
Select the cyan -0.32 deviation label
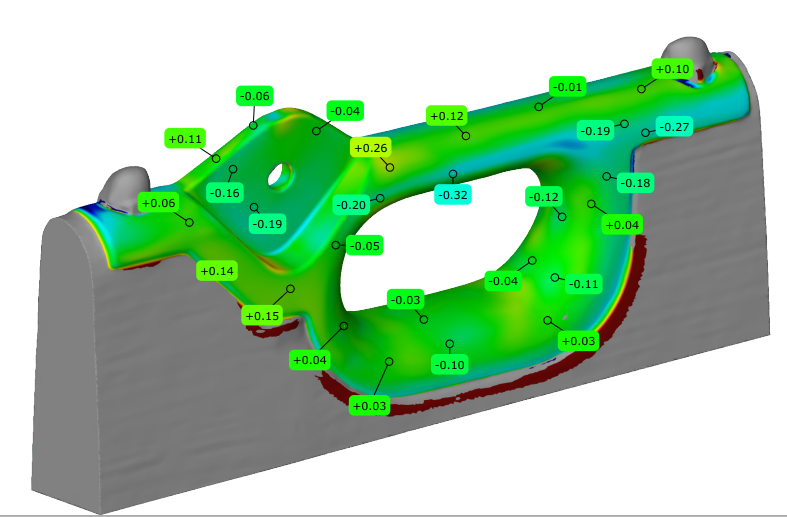[453, 195]
